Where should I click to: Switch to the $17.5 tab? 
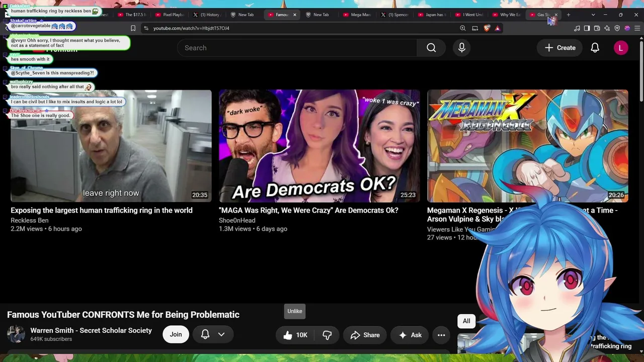click(x=132, y=15)
